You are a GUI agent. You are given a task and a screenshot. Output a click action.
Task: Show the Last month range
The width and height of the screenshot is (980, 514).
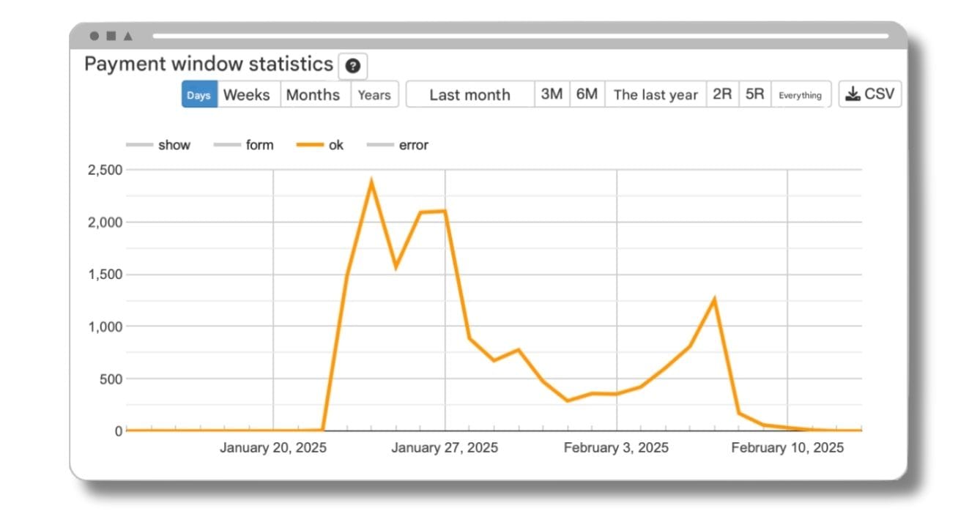[x=469, y=95]
